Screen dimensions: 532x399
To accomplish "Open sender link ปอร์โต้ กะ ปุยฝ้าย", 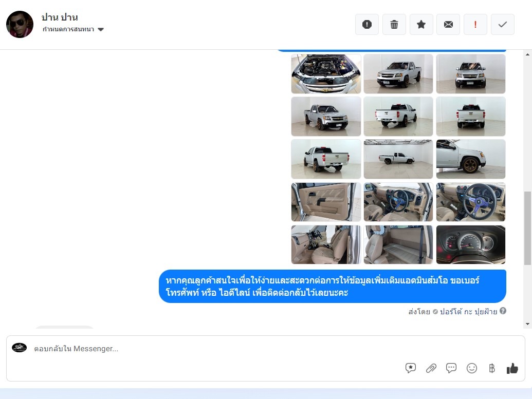I will tap(469, 312).
